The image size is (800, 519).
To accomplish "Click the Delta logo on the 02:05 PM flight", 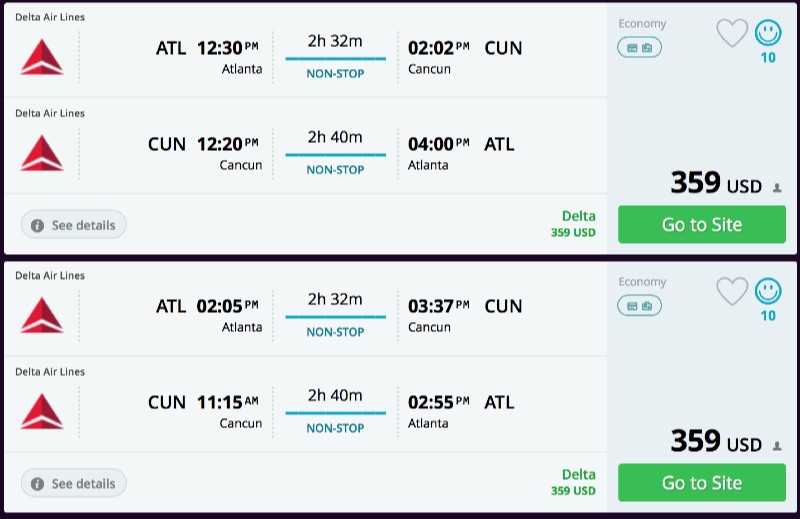I will tap(42, 315).
